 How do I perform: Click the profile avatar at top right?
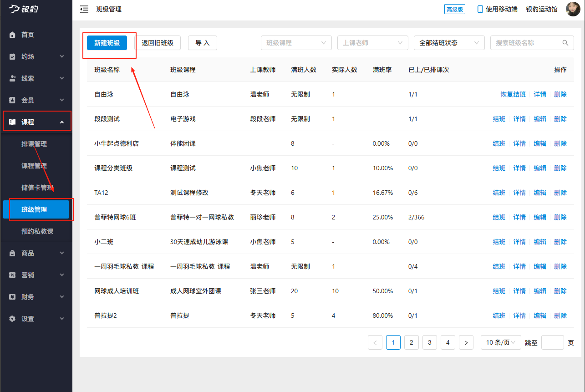tap(573, 9)
